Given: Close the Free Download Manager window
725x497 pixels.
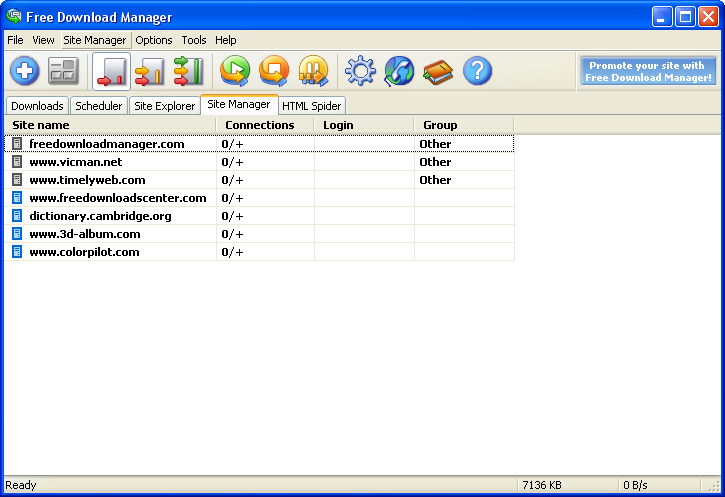Looking at the screenshot, I should (x=708, y=17).
